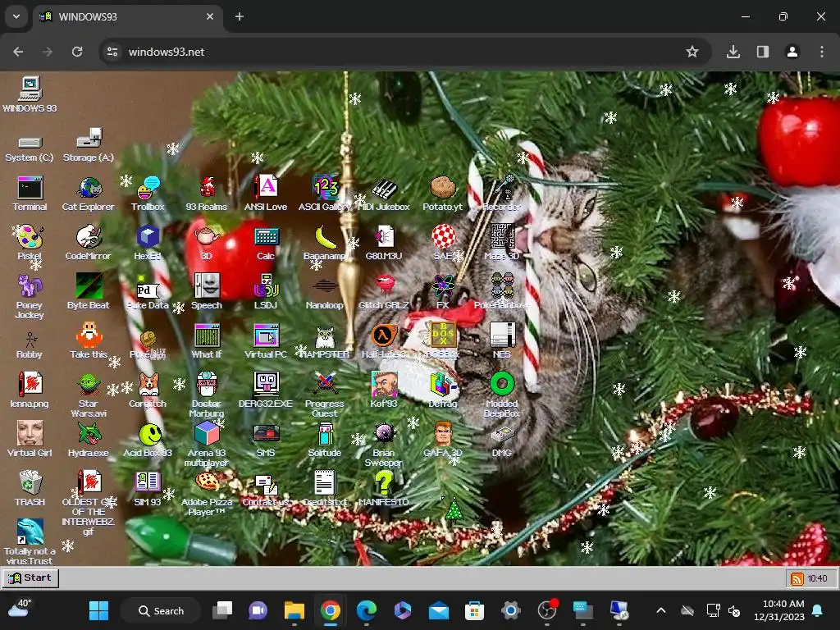Screen dimensions: 840x630
Task: Select the WINDOWS93 browser tab
Action: pyautogui.click(x=127, y=16)
